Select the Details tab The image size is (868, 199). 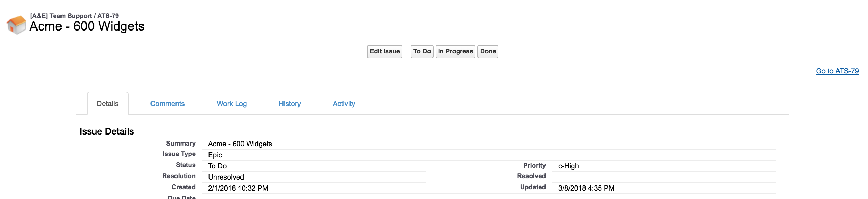click(107, 104)
